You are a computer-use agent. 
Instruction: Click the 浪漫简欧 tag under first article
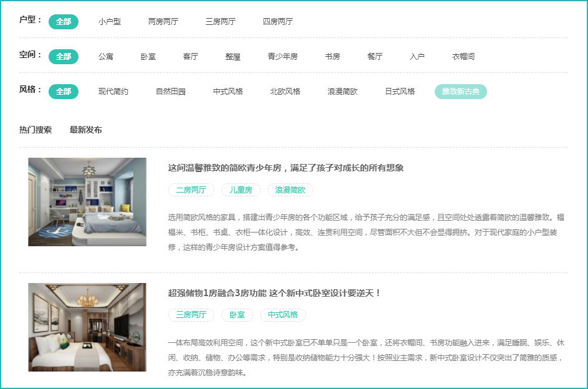[290, 190]
